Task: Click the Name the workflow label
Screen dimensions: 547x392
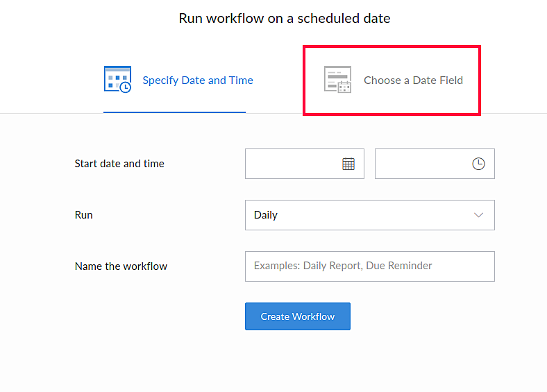Action: (121, 266)
